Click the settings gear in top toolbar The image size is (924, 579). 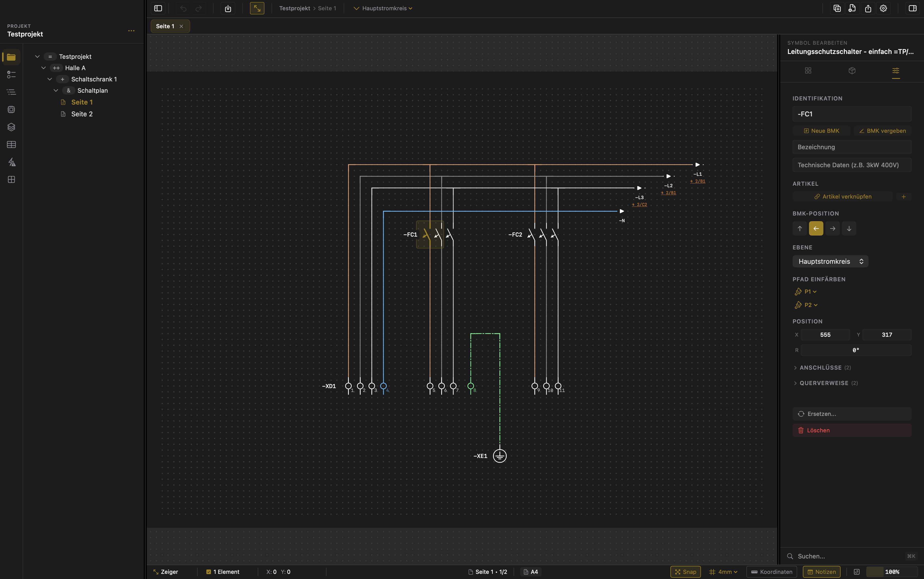click(883, 8)
